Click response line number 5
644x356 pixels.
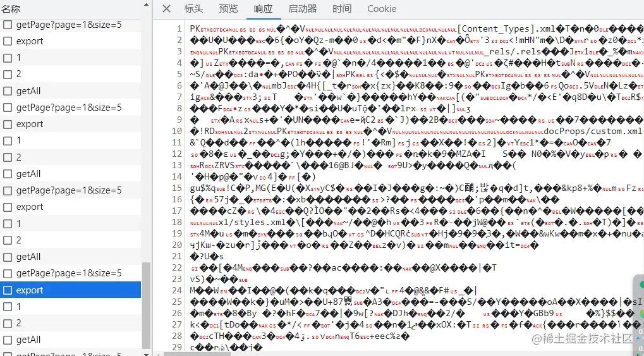[179, 74]
